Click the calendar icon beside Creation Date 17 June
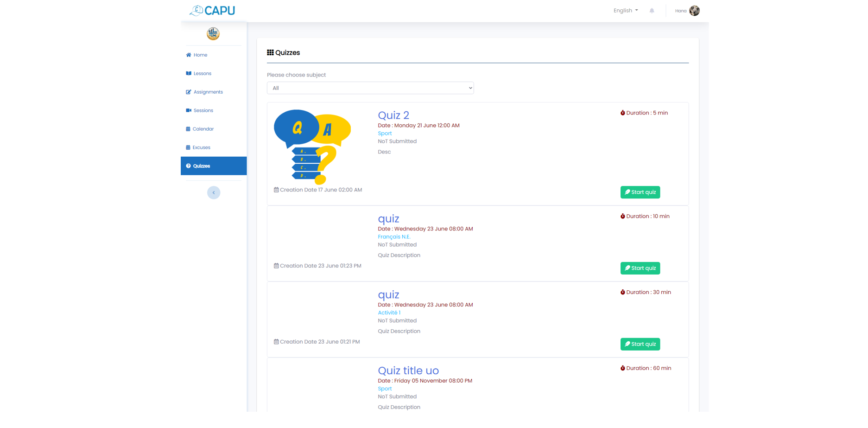 [276, 190]
